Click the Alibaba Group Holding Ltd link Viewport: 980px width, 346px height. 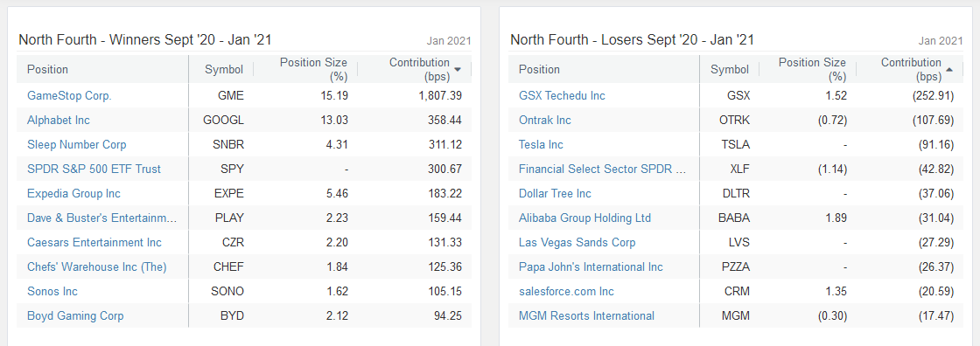tap(585, 218)
